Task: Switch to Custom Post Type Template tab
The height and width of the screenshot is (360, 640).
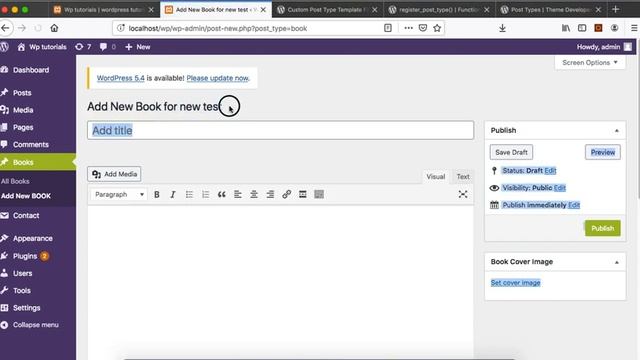Action: click(328, 9)
